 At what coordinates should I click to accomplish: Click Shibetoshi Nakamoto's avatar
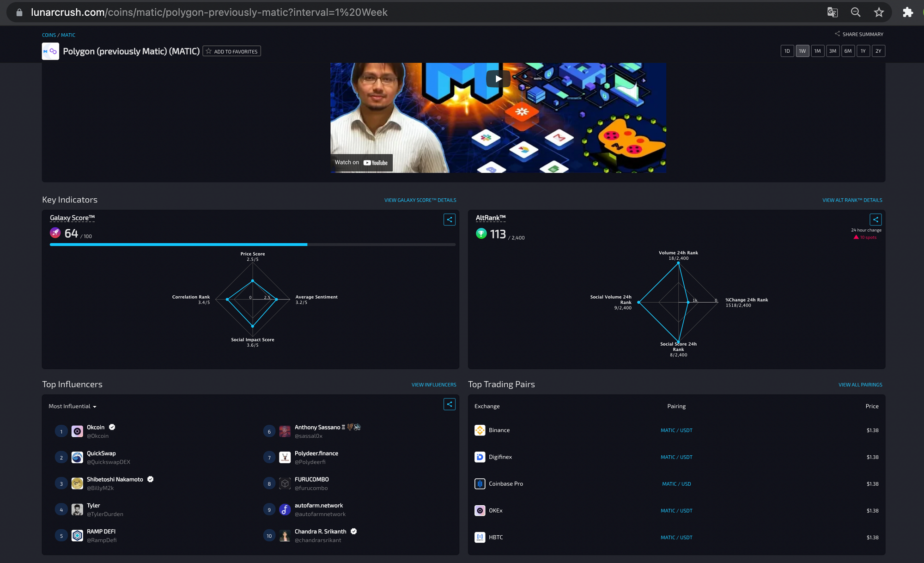click(x=77, y=483)
